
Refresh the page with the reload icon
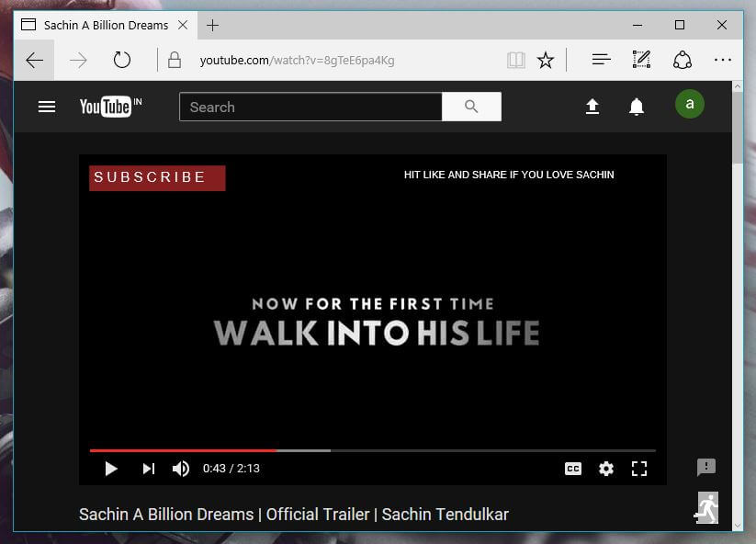(x=122, y=61)
